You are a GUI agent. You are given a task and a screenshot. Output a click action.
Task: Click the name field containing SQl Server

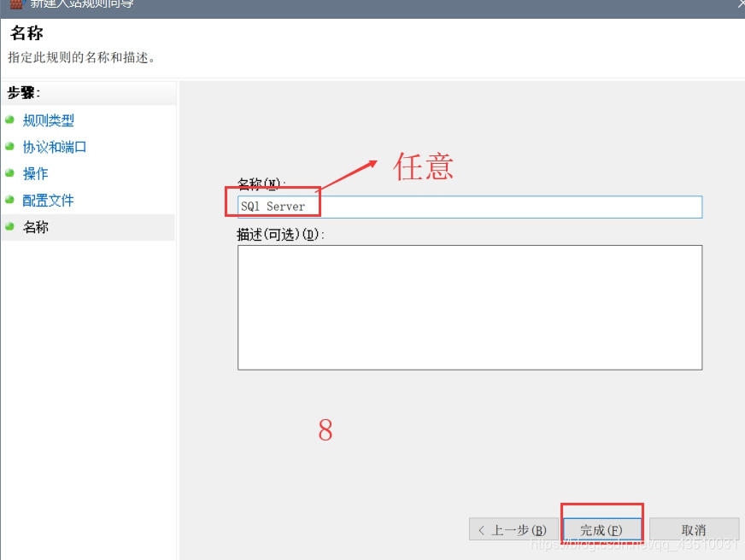[x=469, y=207]
